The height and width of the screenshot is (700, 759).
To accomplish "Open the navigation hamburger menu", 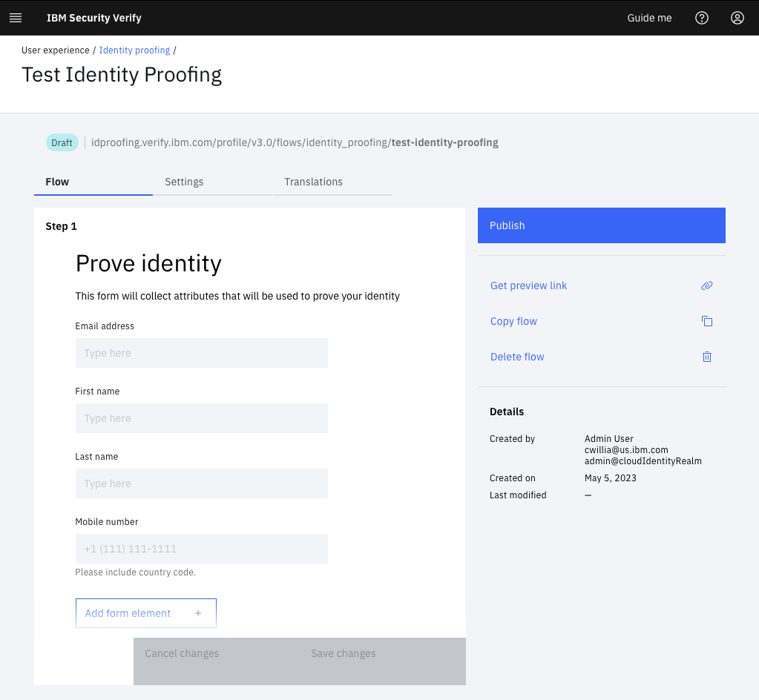I will (x=15, y=17).
